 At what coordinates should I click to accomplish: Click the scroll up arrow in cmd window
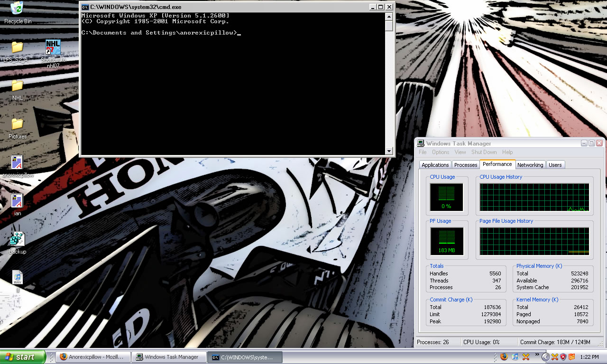389,17
